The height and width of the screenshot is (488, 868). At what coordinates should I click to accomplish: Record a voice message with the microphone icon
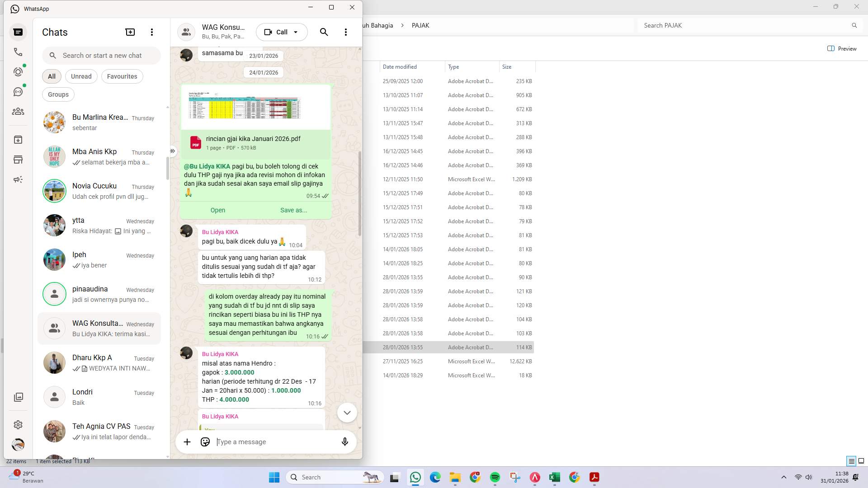(344, 442)
